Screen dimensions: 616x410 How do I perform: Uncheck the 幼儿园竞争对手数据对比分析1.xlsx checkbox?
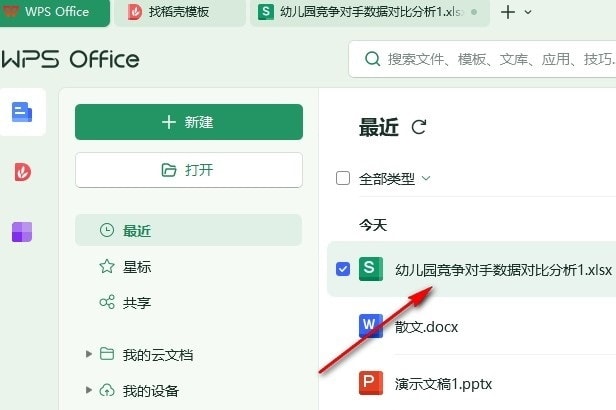coord(343,269)
